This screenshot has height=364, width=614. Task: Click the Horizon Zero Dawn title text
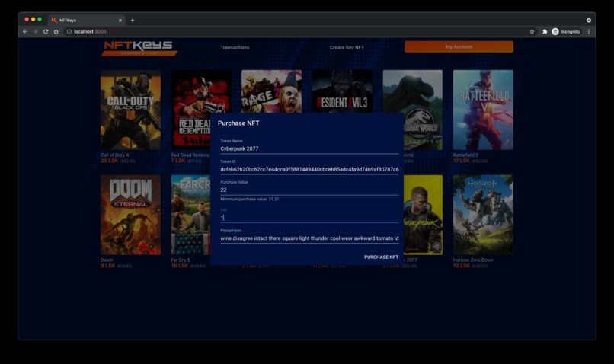(x=473, y=260)
